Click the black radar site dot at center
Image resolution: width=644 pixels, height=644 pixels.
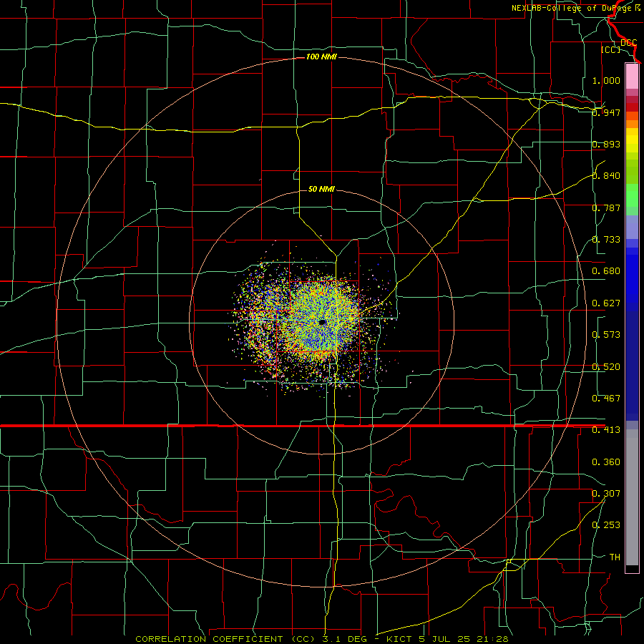click(x=322, y=323)
